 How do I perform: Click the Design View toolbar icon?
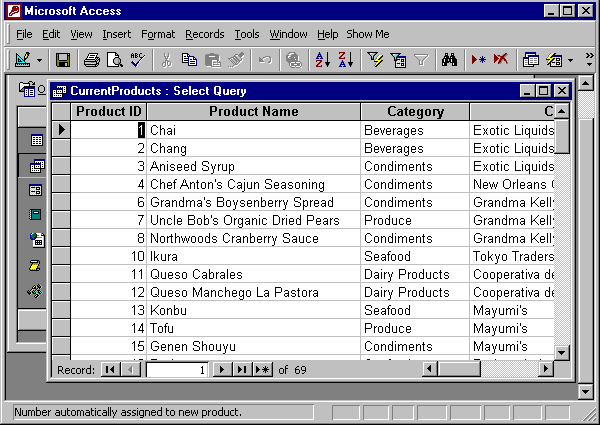point(22,60)
